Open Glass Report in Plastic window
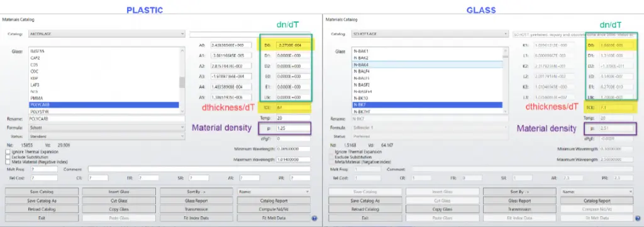This screenshot has width=644, height=227. tap(196, 201)
